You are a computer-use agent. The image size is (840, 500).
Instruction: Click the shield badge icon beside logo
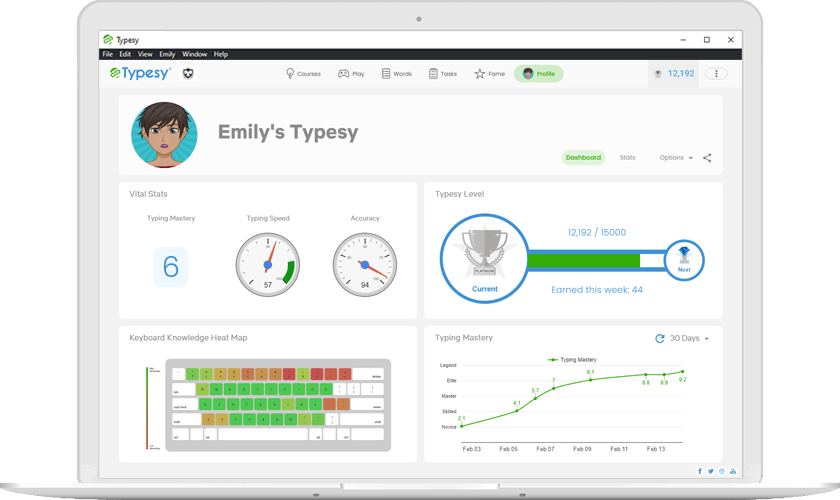[188, 73]
